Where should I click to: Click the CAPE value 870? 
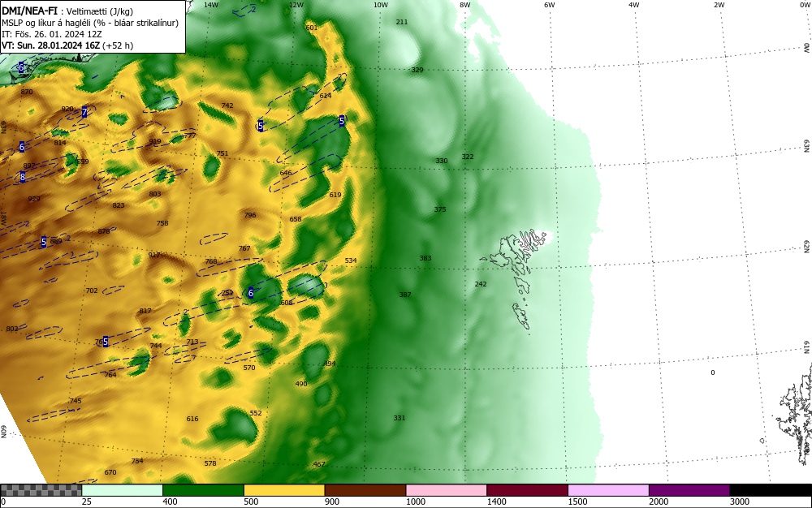(27, 92)
